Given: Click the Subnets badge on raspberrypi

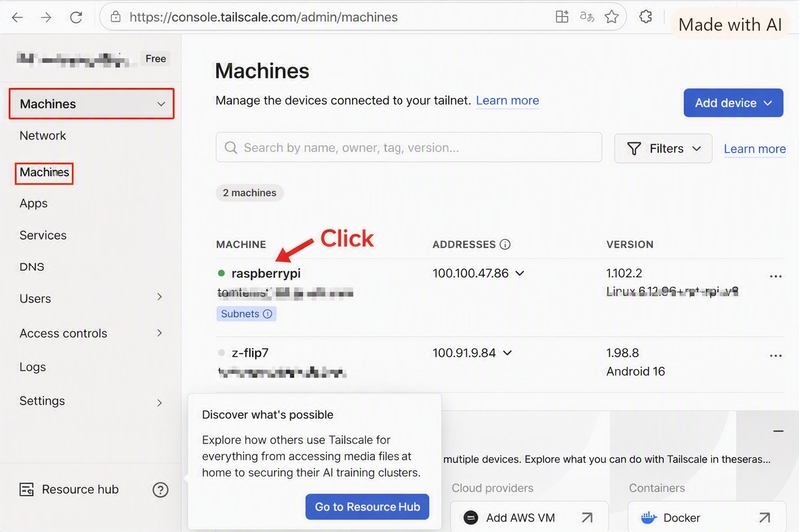Looking at the screenshot, I should click(246, 314).
